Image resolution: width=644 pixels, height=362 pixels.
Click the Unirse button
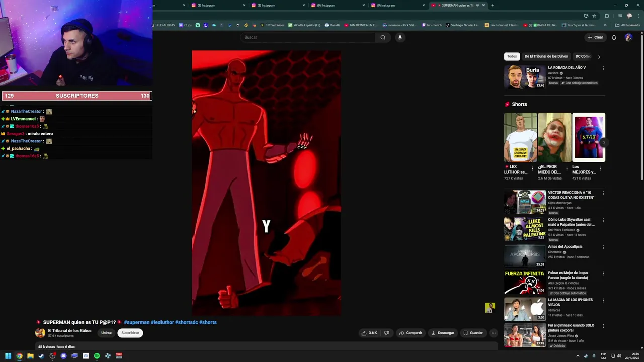(106, 333)
